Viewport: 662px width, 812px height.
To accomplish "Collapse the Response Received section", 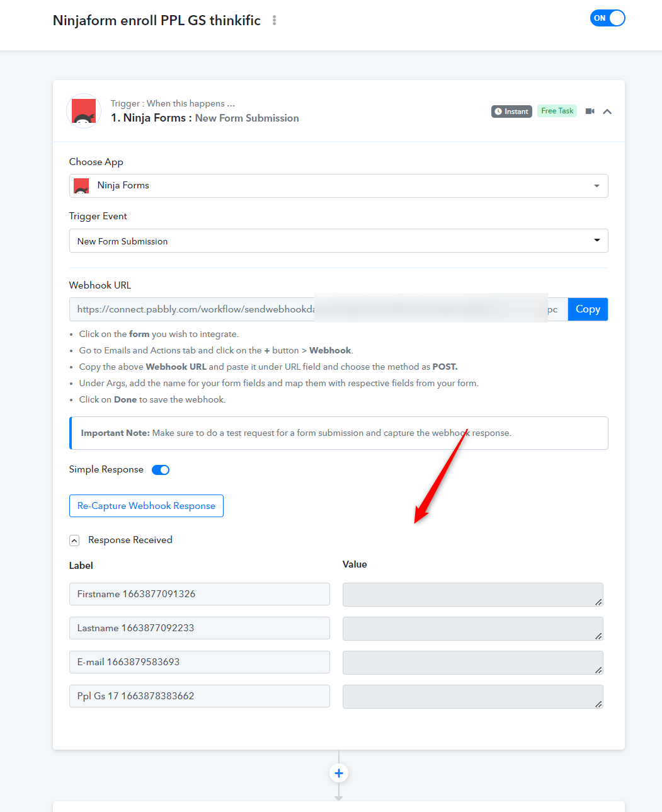I will pyautogui.click(x=74, y=540).
